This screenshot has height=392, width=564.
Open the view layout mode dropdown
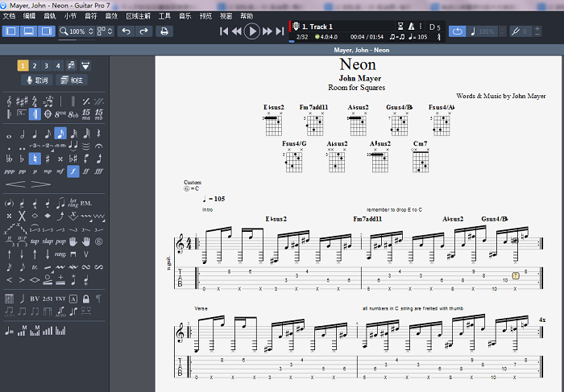(x=106, y=31)
